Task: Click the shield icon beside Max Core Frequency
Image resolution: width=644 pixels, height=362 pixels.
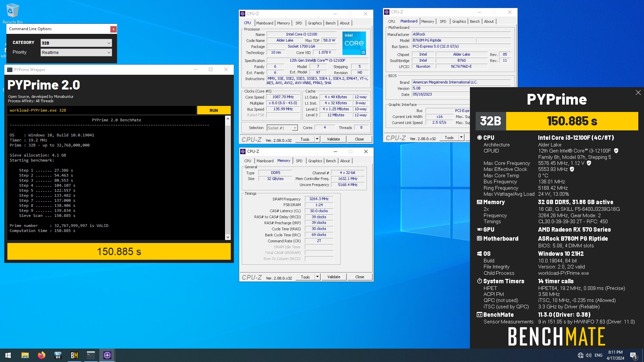Action: [x=589, y=163]
